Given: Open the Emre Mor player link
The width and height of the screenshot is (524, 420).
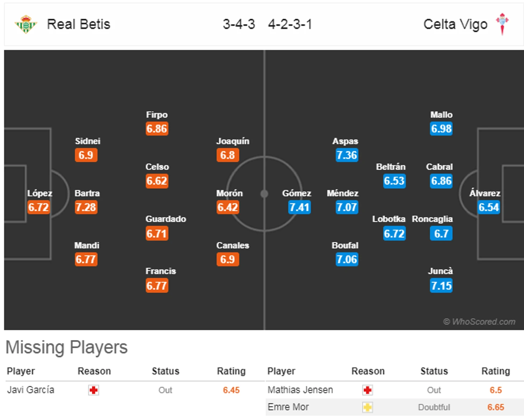Looking at the screenshot, I should click(x=288, y=407).
